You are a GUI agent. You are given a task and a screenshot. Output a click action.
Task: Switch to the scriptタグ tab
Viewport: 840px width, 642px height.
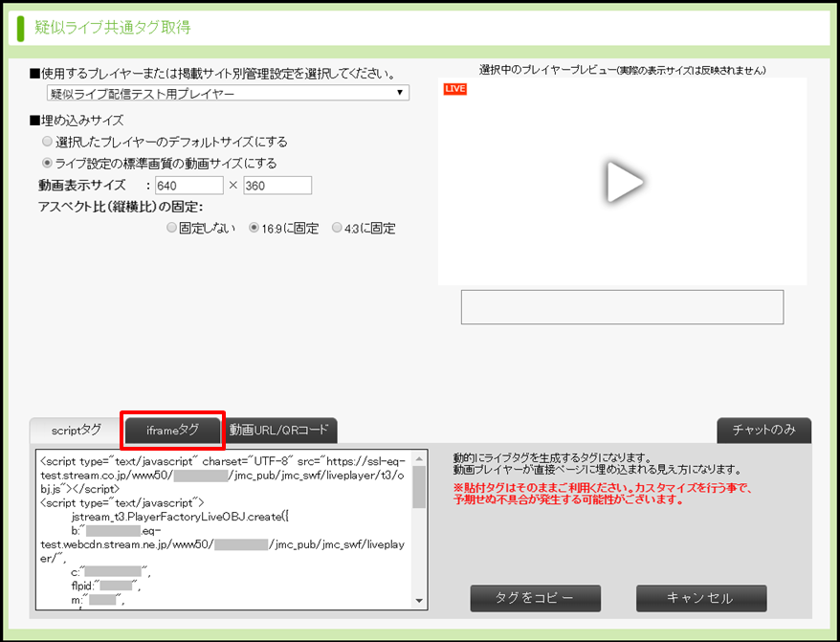77,431
